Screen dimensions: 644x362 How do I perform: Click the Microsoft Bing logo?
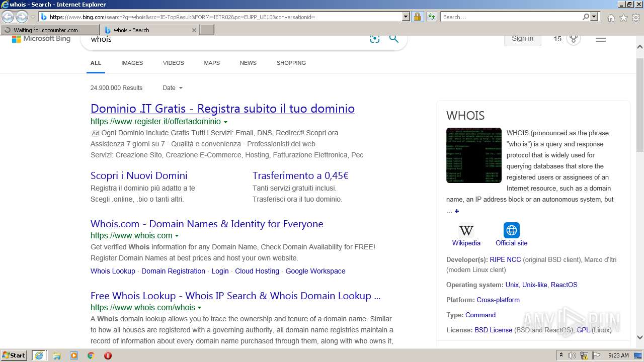(x=41, y=39)
